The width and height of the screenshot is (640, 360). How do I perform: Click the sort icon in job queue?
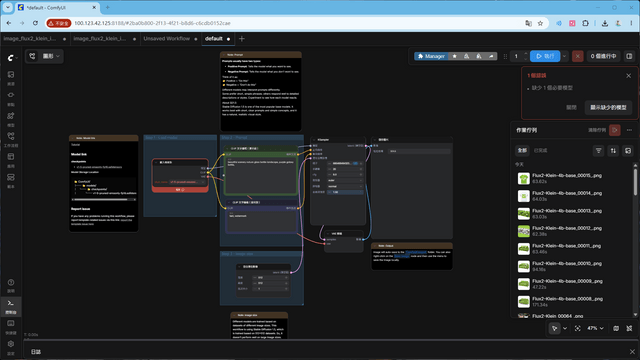pyautogui.click(x=613, y=151)
